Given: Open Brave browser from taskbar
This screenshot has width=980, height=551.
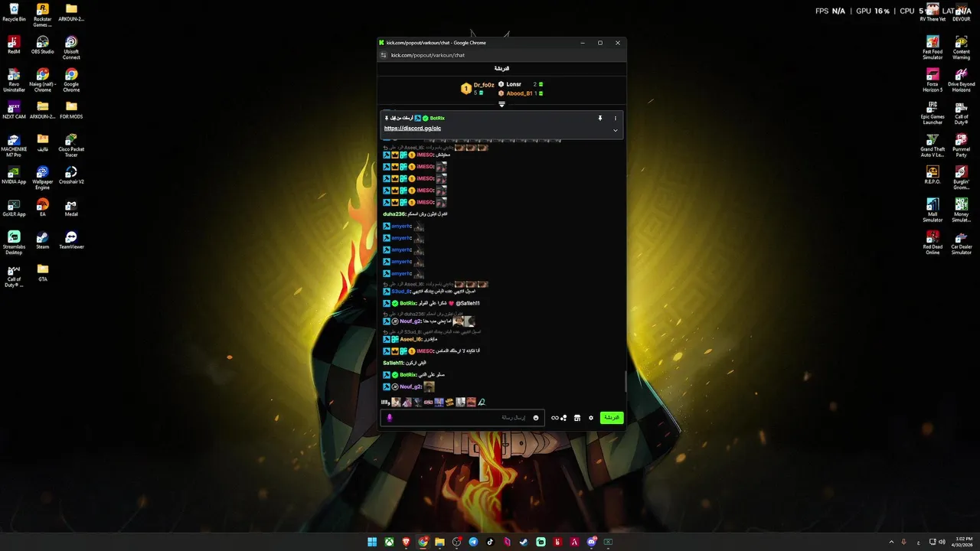Looking at the screenshot, I should click(x=406, y=542).
